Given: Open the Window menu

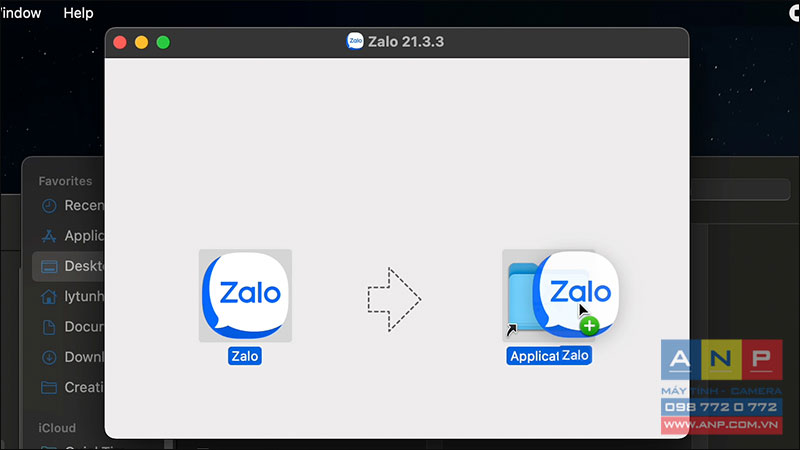Looking at the screenshot, I should (20, 13).
